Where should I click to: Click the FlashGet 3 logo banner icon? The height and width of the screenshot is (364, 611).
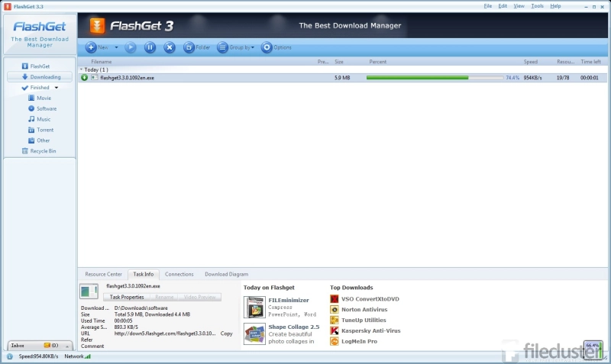point(97,26)
